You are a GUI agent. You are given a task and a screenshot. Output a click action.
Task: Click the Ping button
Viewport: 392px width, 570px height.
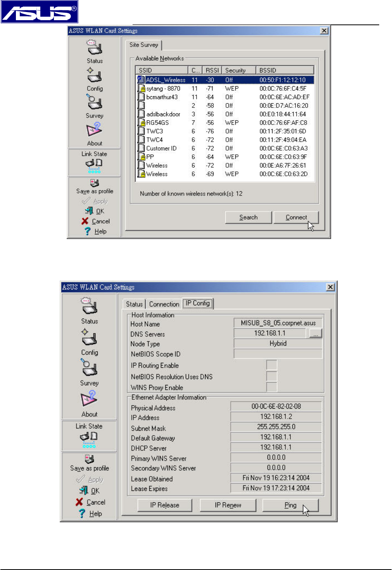[290, 505]
